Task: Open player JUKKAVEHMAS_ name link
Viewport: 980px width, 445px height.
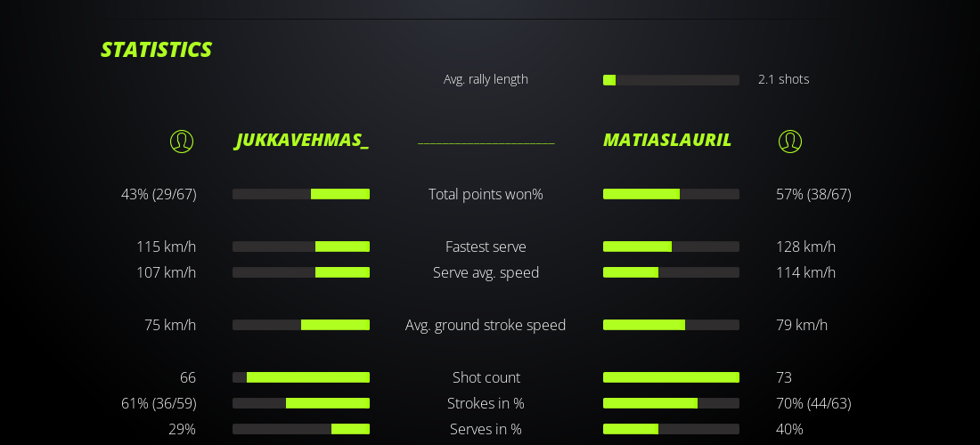Action: [x=302, y=141]
